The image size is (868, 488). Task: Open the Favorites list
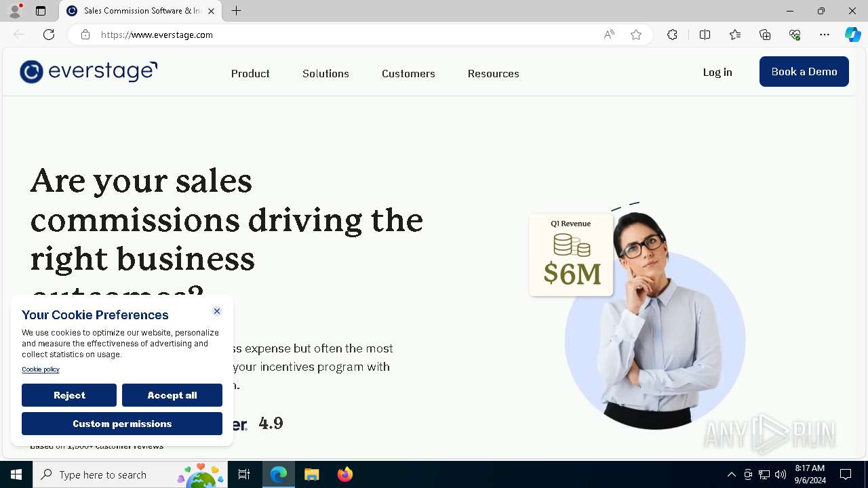coord(735,35)
